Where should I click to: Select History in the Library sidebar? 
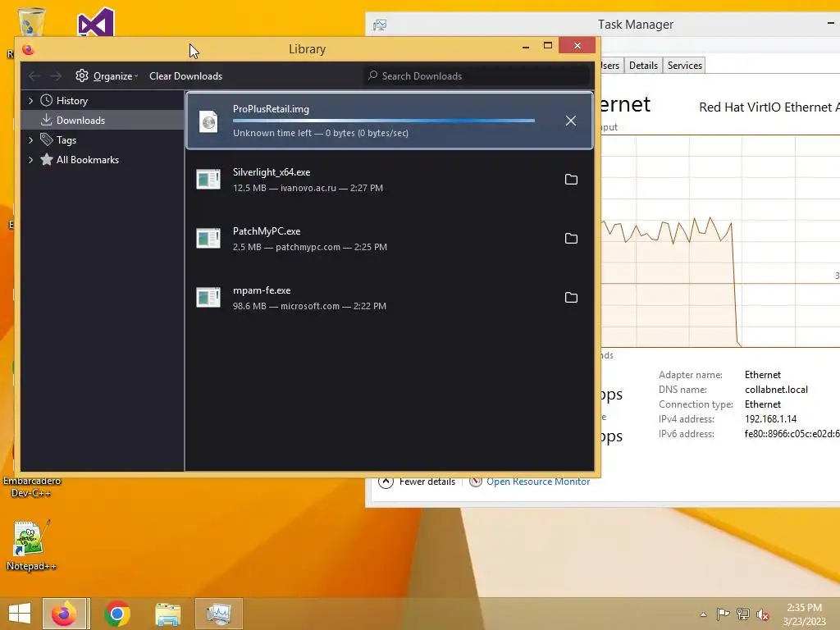(x=103, y=101)
